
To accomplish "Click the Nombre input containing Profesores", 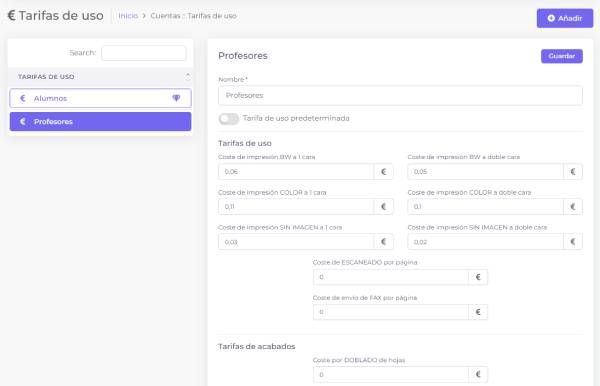I will coord(400,96).
